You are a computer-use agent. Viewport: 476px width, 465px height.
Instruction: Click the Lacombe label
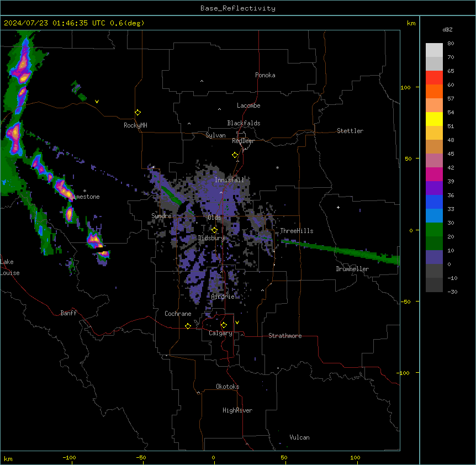point(248,105)
